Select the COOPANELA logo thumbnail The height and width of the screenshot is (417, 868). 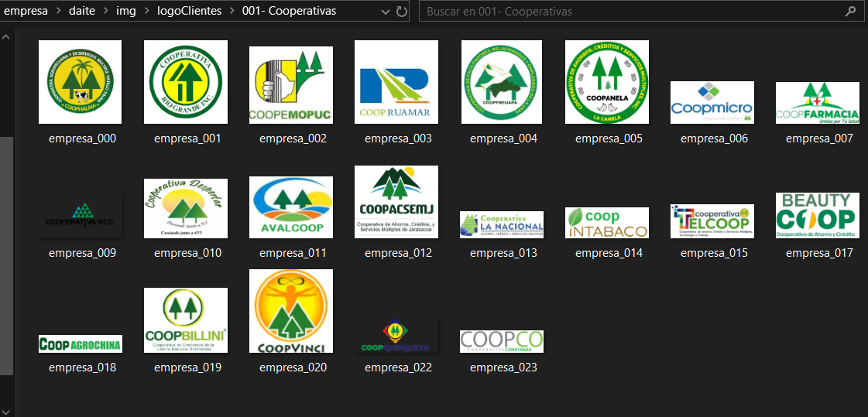point(607,82)
